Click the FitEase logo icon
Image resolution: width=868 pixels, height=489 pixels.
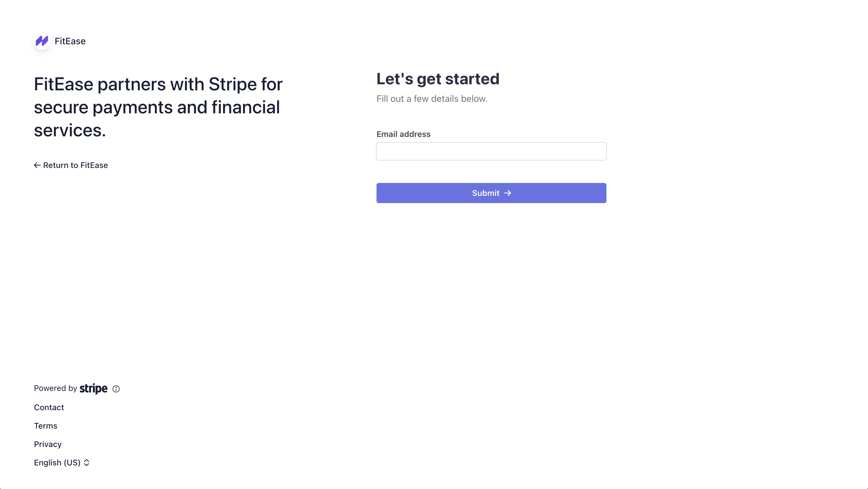[42, 41]
